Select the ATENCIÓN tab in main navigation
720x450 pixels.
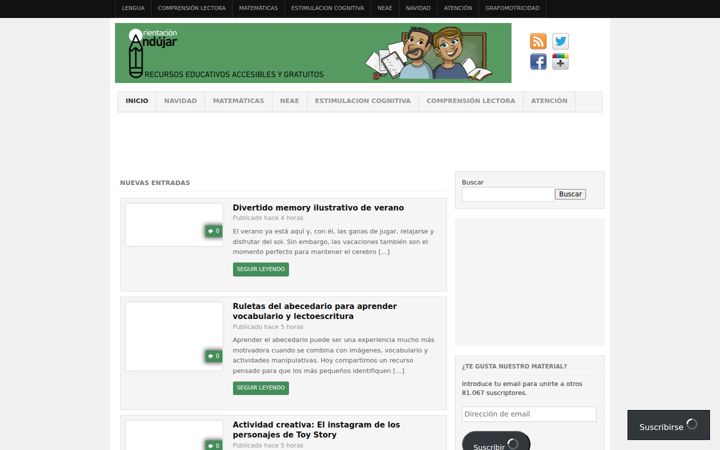pos(549,101)
